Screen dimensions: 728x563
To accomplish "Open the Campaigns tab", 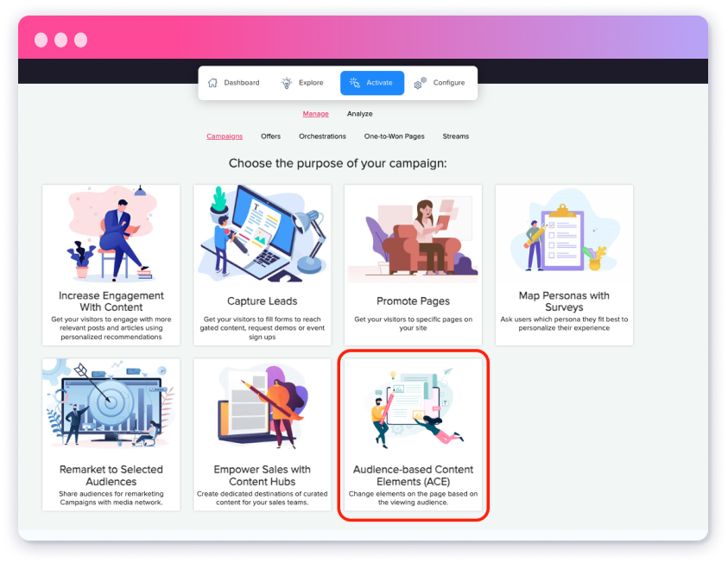I will click(225, 136).
